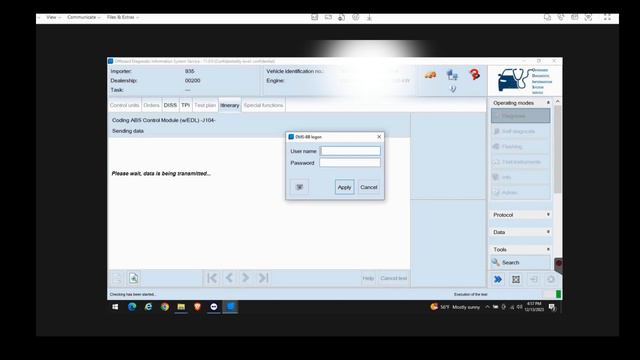Open the View dropdown in remote toolbar
The height and width of the screenshot is (360, 640).
point(53,17)
